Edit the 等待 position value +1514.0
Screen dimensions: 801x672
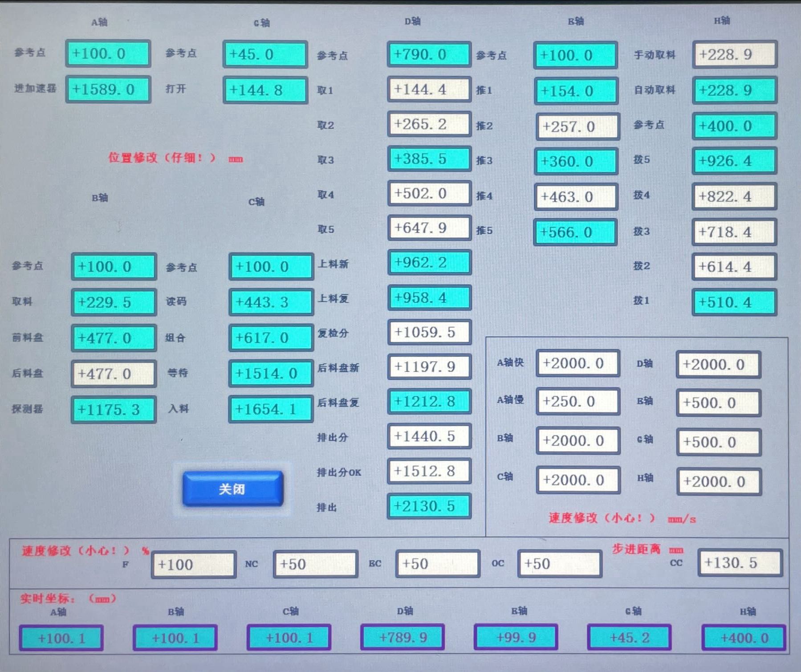[x=271, y=373]
